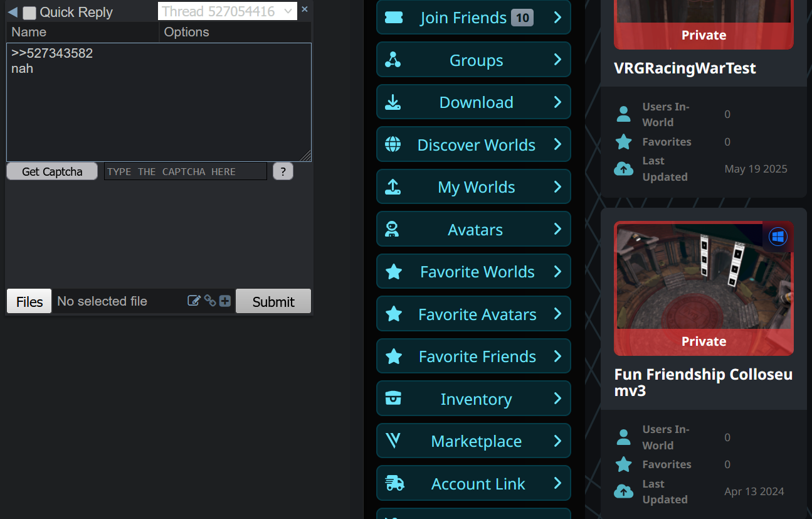Click the reply comment text area

coord(159,102)
